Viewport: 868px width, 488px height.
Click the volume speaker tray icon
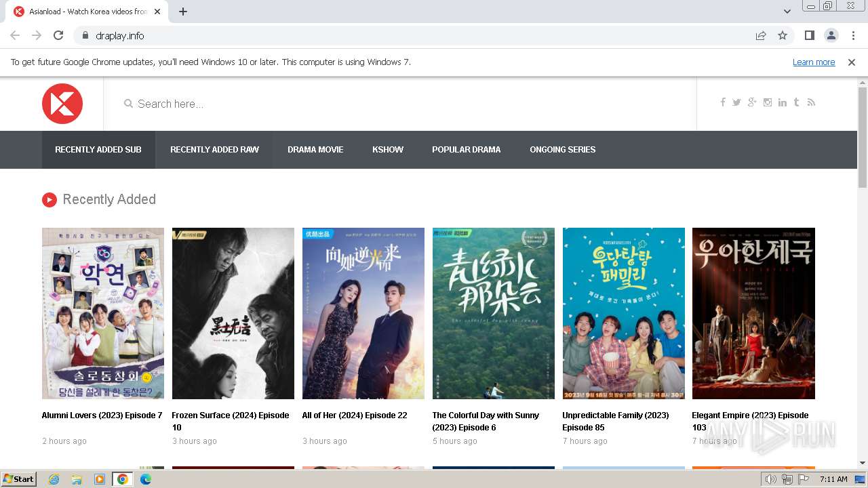(x=771, y=479)
